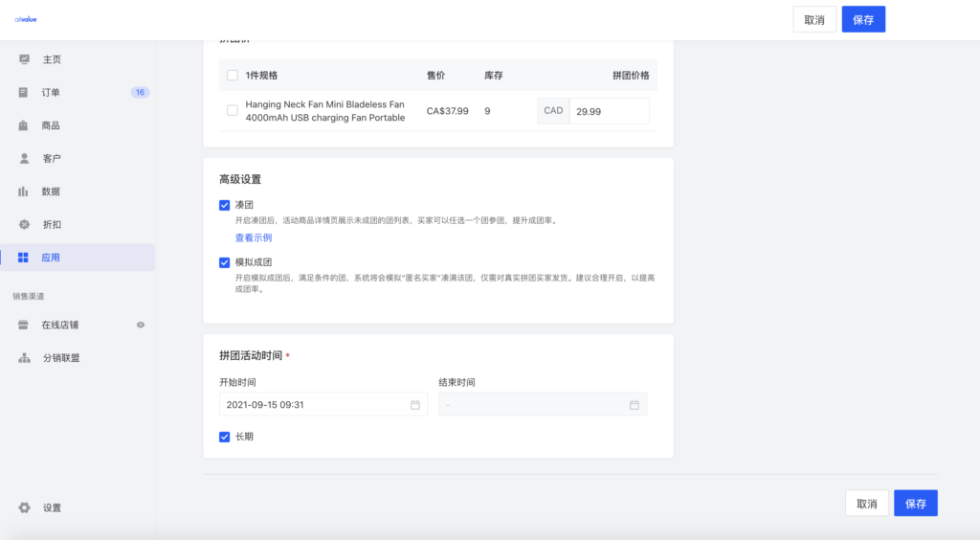Click the 高级设置 section heading
The width and height of the screenshot is (980, 540).
tap(240, 179)
